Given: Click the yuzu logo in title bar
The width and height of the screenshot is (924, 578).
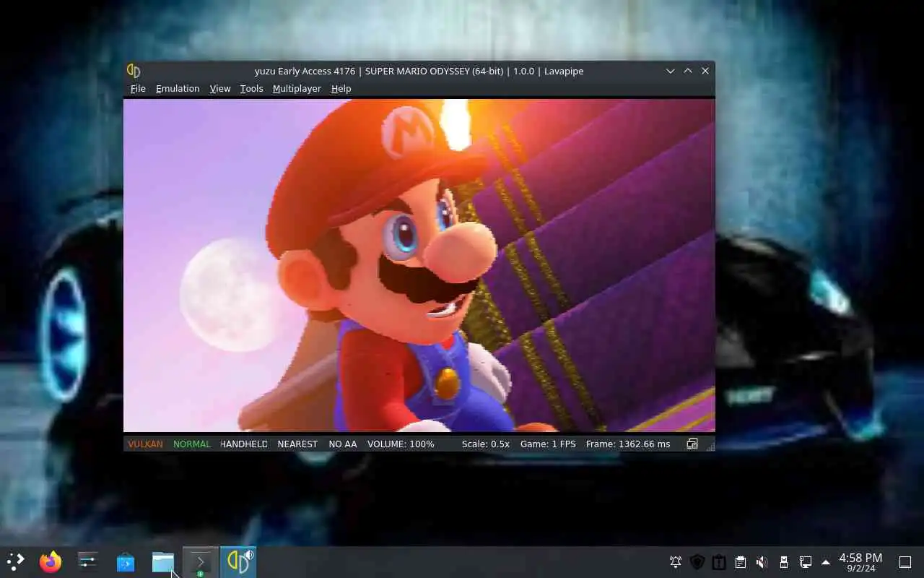Looking at the screenshot, I should click(x=134, y=71).
